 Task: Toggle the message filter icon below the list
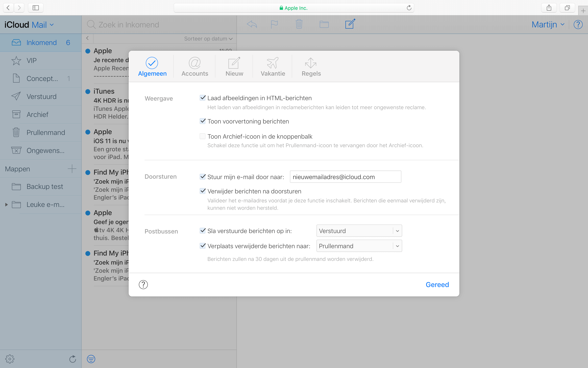pos(91,359)
